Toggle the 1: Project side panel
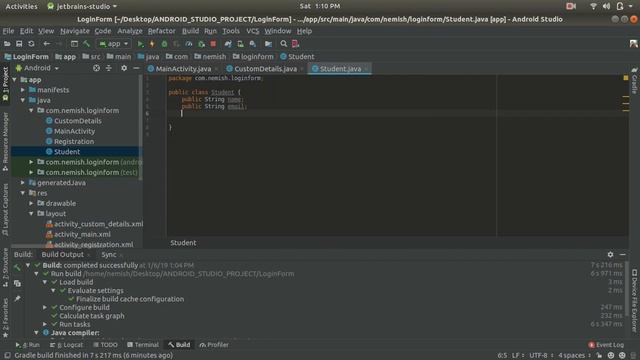Image resolution: width=640 pixels, height=360 pixels. pyautogui.click(x=5, y=84)
